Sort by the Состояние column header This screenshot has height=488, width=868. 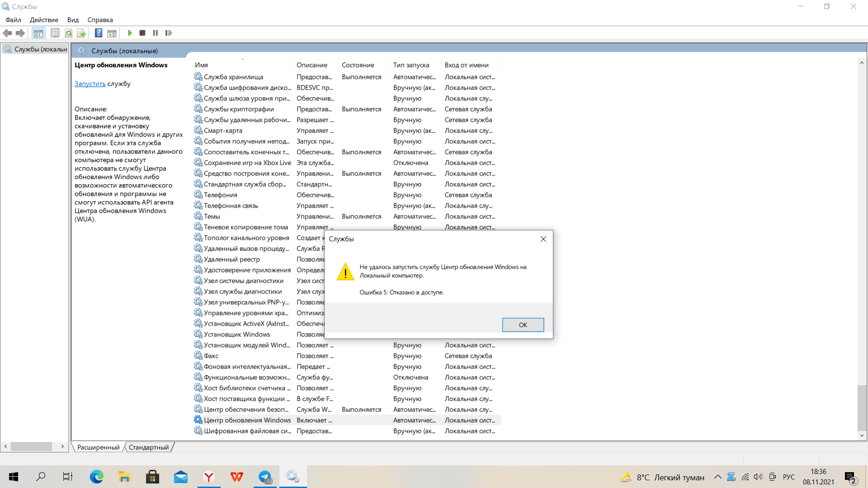pos(364,65)
